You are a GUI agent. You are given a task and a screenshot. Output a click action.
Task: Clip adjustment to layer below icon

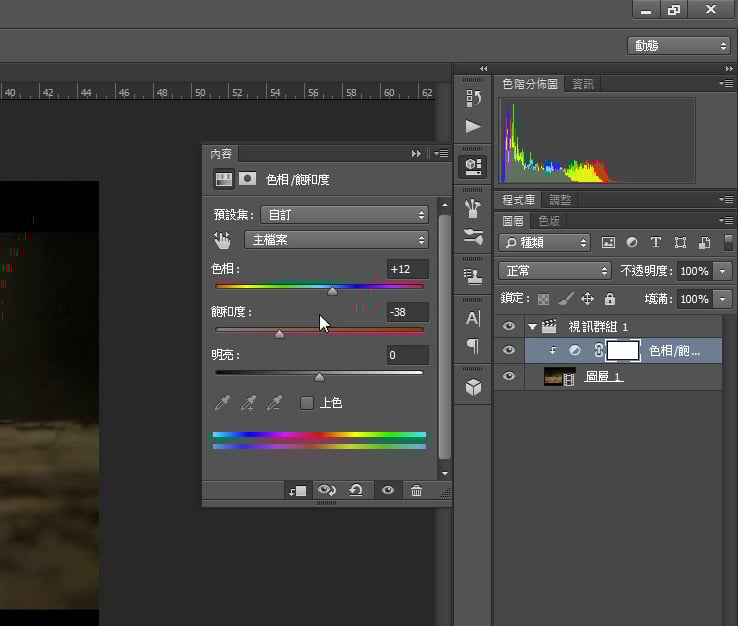tap(297, 490)
